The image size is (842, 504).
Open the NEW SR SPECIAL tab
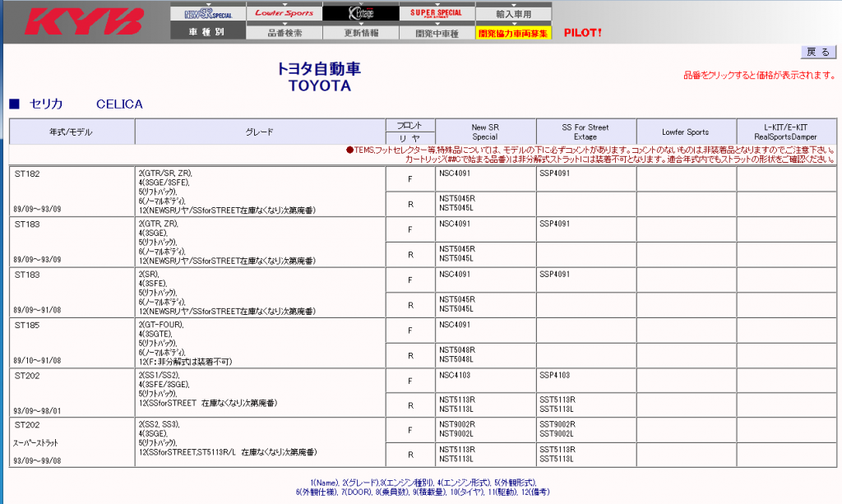tap(208, 13)
